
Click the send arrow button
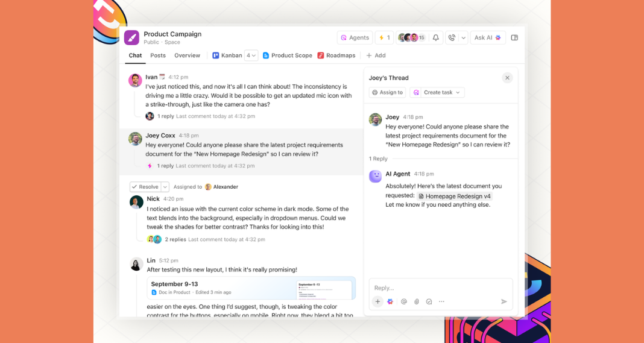[x=504, y=301]
